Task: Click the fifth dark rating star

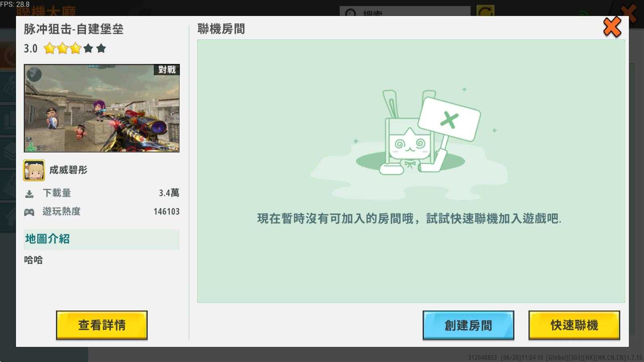Action: pos(101,49)
